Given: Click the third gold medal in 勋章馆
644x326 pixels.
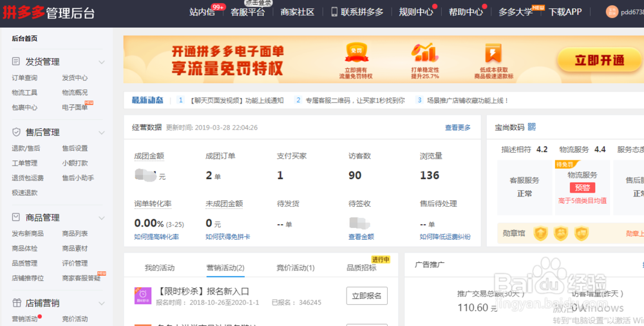Looking at the screenshot, I should point(582,233).
